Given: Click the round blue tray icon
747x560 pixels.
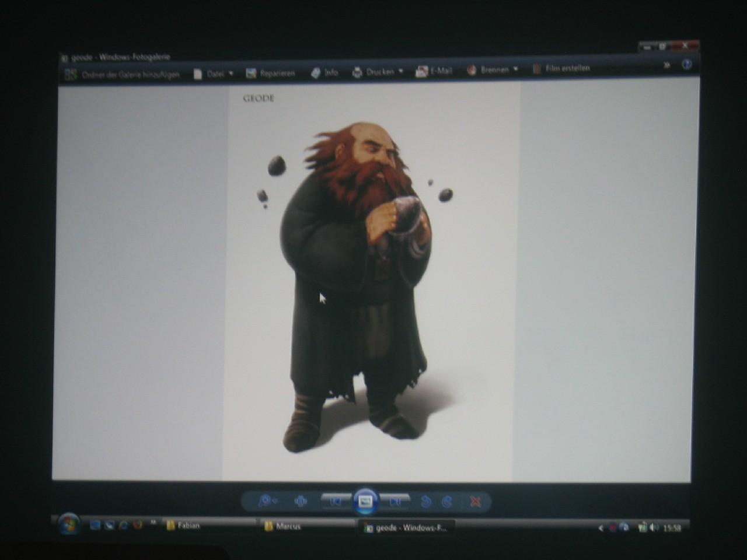Looking at the screenshot, I should [624, 528].
